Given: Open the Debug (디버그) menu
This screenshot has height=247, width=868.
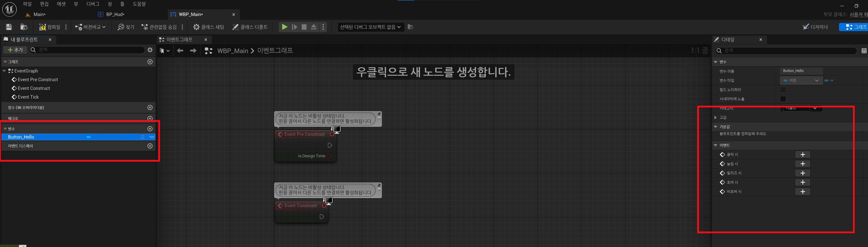Looking at the screenshot, I should (93, 4).
